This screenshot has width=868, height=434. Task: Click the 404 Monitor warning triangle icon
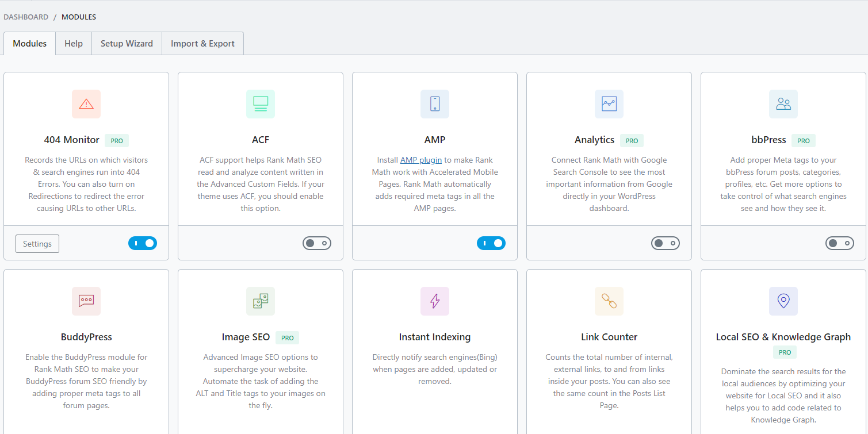point(86,104)
